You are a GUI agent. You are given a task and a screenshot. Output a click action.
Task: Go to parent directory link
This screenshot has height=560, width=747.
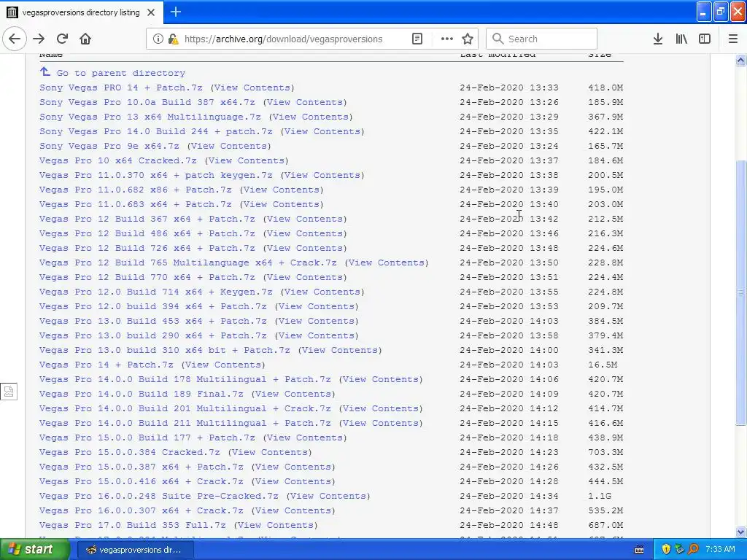pos(121,73)
